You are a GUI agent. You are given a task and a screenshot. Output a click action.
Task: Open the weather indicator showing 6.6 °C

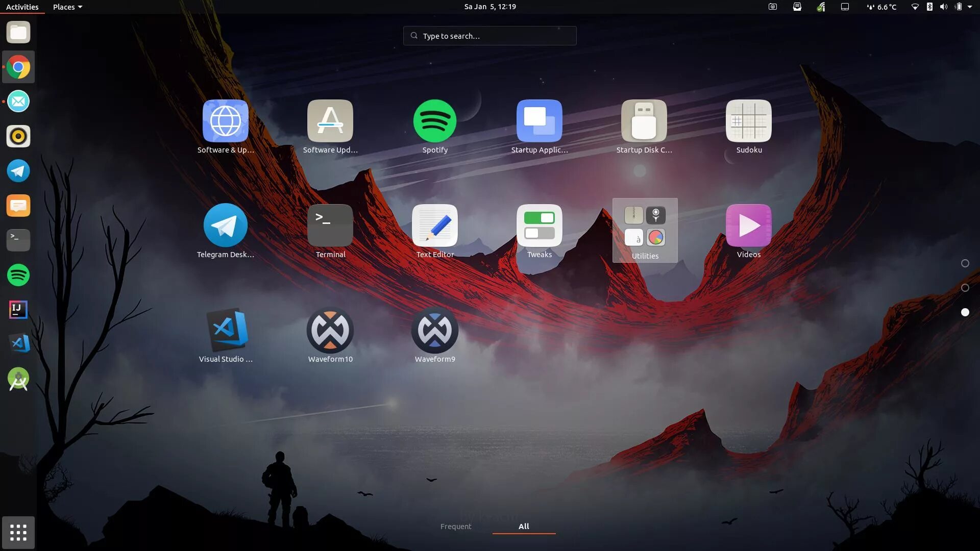point(881,7)
